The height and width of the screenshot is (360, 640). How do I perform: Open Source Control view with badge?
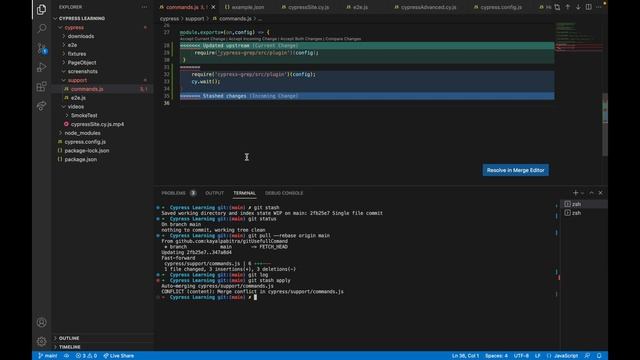(41, 48)
